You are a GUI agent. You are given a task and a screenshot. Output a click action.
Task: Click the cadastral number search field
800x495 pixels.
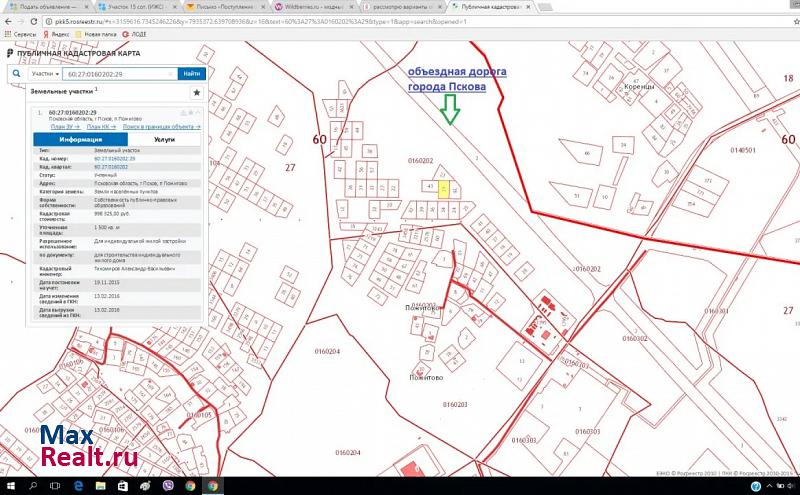118,73
